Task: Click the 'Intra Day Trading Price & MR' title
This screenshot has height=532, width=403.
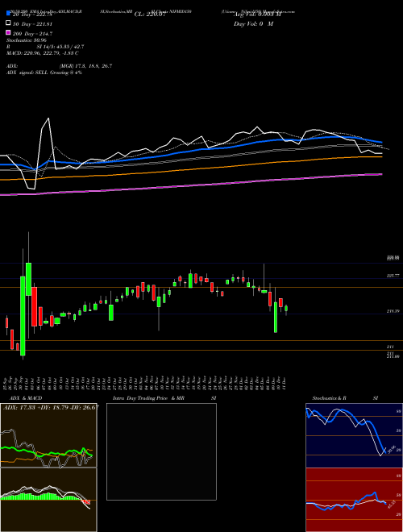Action: pyautogui.click(x=148, y=398)
